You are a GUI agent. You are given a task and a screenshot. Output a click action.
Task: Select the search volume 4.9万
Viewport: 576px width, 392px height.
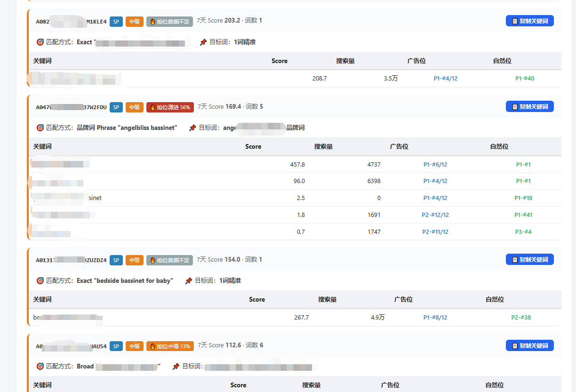[x=377, y=318]
